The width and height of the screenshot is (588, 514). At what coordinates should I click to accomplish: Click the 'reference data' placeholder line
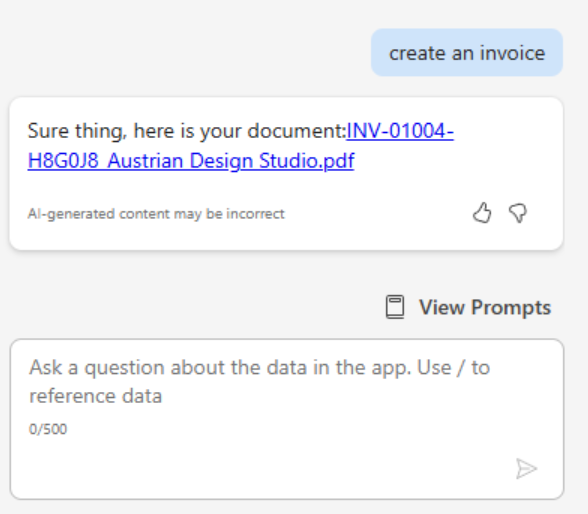pyautogui.click(x=96, y=396)
